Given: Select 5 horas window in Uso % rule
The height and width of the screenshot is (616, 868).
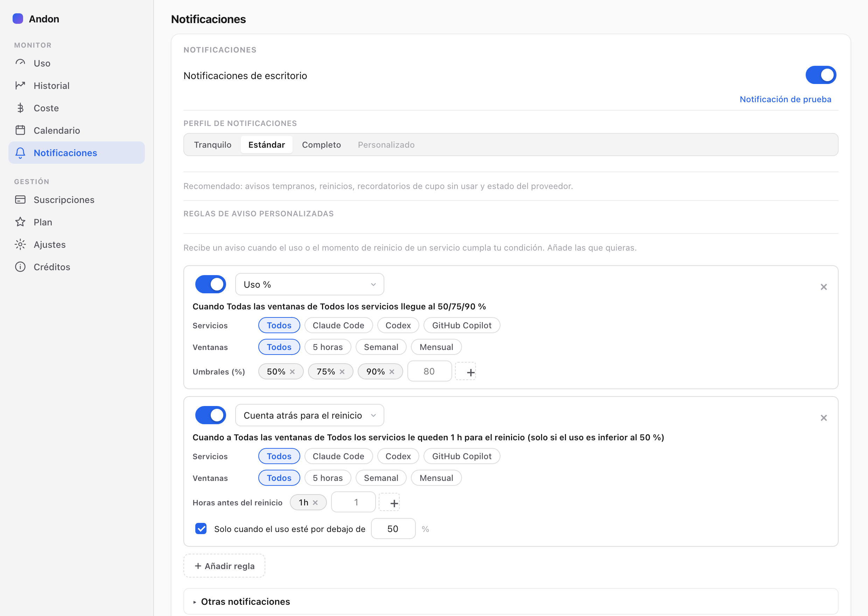Looking at the screenshot, I should click(328, 347).
